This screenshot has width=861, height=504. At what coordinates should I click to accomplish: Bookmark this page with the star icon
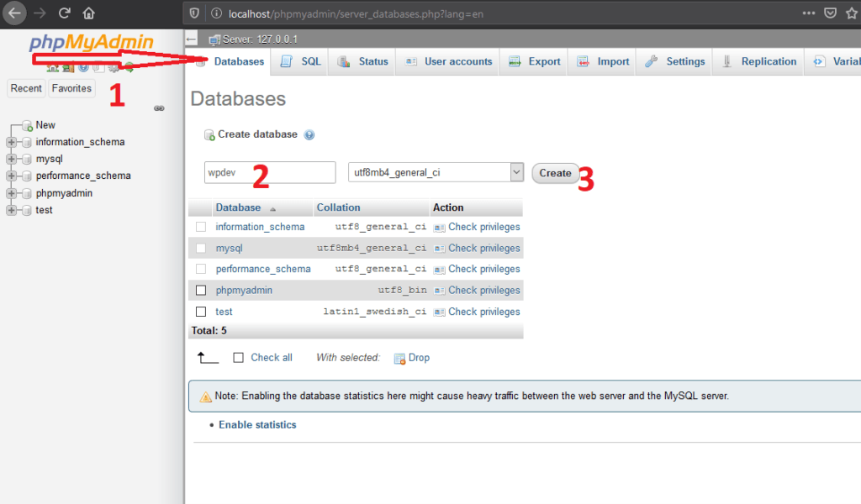tap(852, 13)
